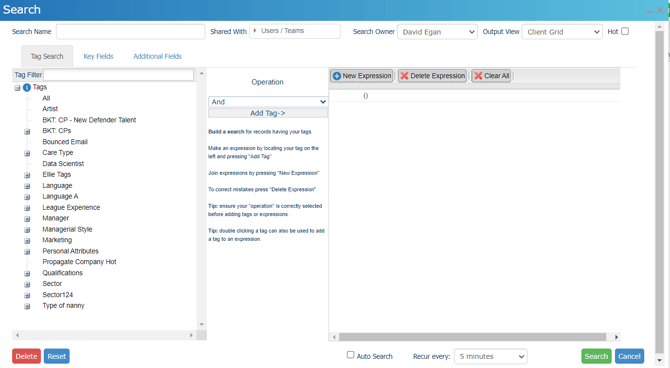The height and width of the screenshot is (368, 670).
Task: Click tag tree scroll up arrow
Action: [x=202, y=74]
